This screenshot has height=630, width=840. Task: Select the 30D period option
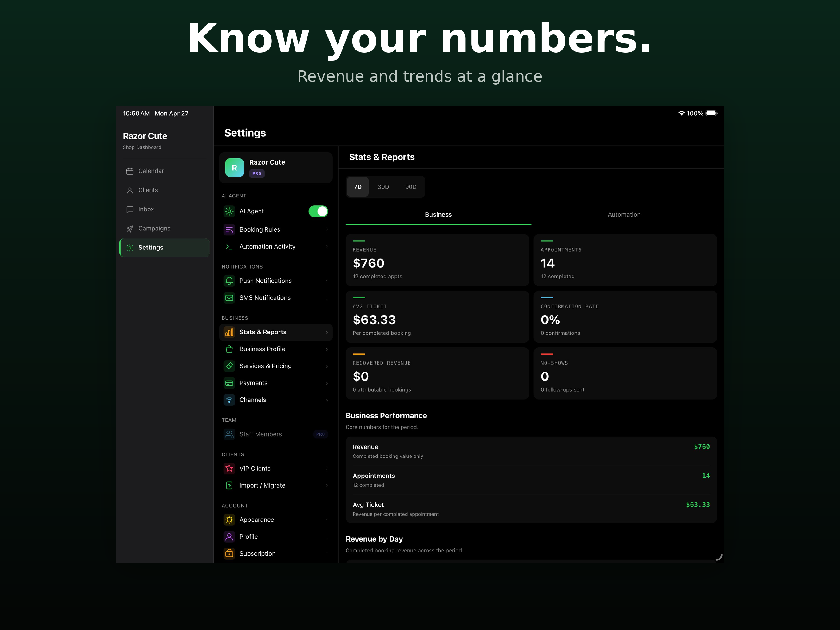click(x=383, y=187)
